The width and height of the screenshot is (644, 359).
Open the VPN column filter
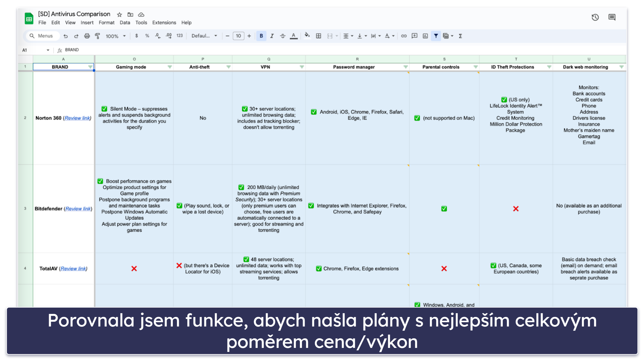coord(302,67)
